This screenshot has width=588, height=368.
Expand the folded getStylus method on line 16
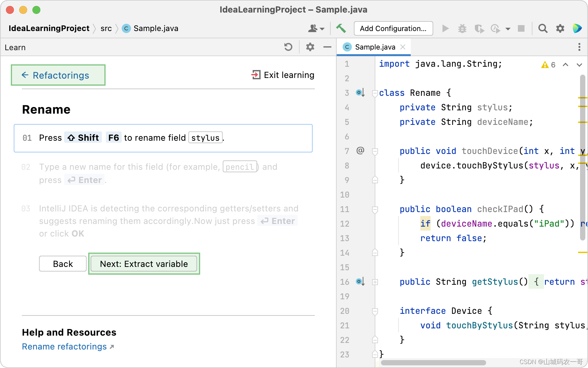(375, 282)
